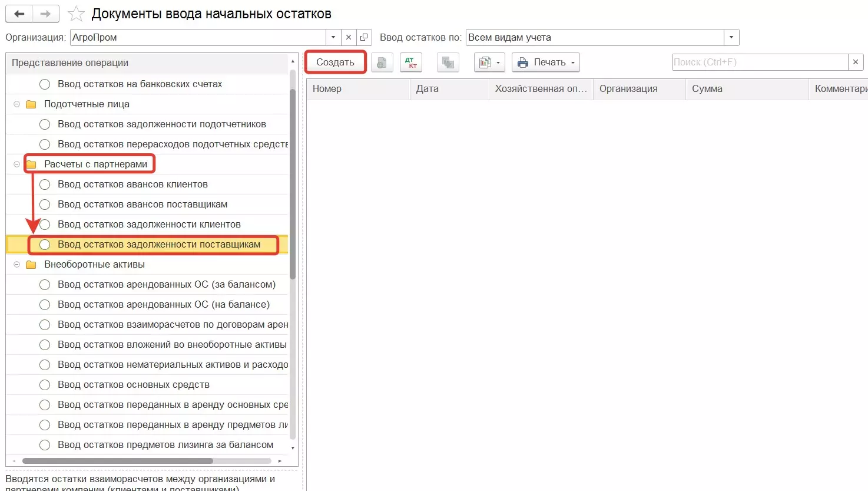Pick radio for Ввод остатков авансов клиентов
This screenshot has height=491, width=868.
45,184
